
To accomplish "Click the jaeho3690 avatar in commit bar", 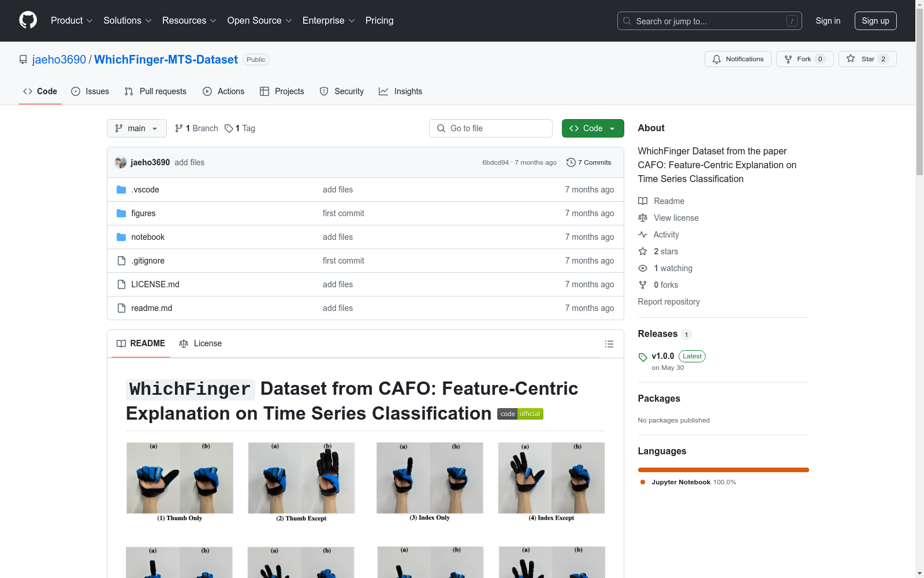I will click(121, 162).
